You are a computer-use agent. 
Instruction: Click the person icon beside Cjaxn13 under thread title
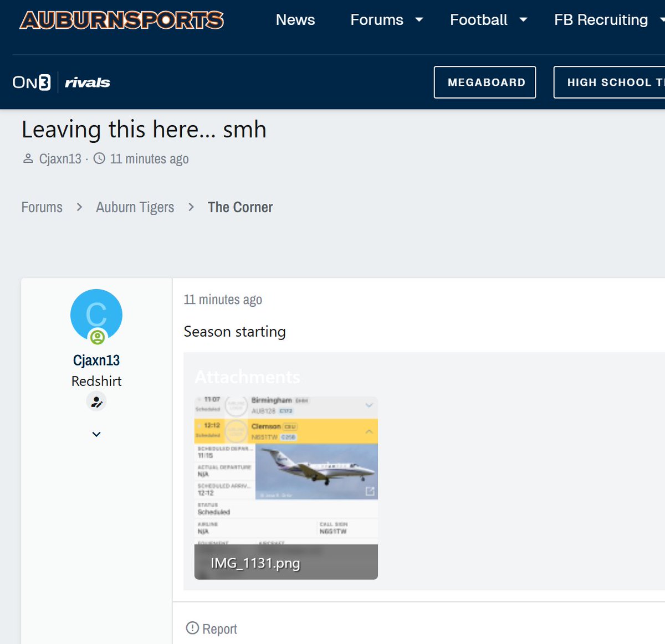[27, 158]
